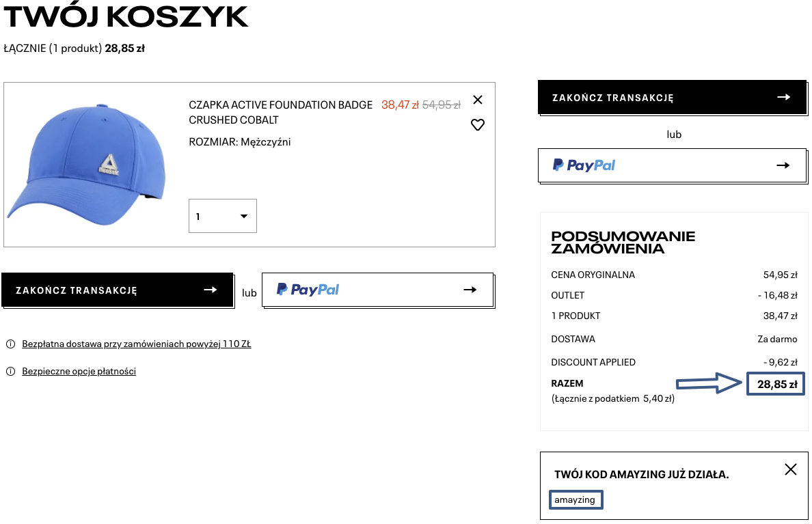Click arrow on PayPal button below product
This screenshot has height=524, width=812.
click(470, 290)
